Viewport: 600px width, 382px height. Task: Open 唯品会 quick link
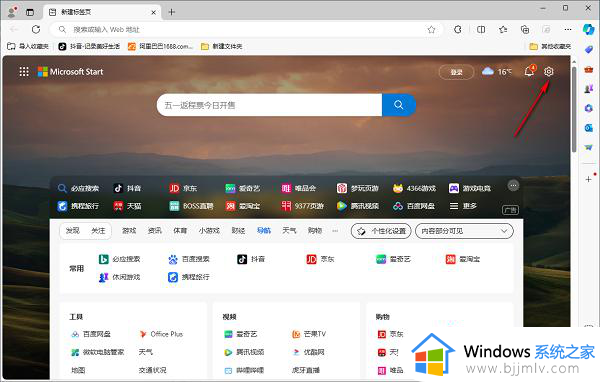(298, 188)
